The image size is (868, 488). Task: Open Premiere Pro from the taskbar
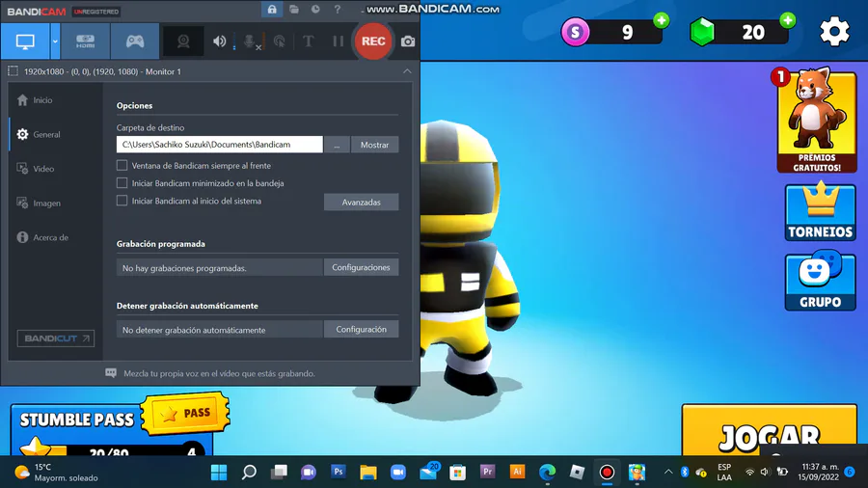(x=487, y=472)
